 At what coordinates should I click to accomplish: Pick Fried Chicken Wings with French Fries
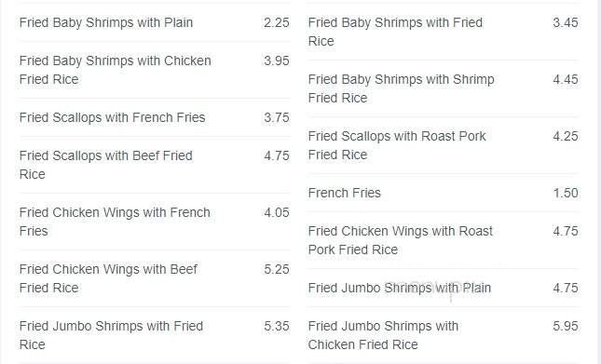(115, 222)
